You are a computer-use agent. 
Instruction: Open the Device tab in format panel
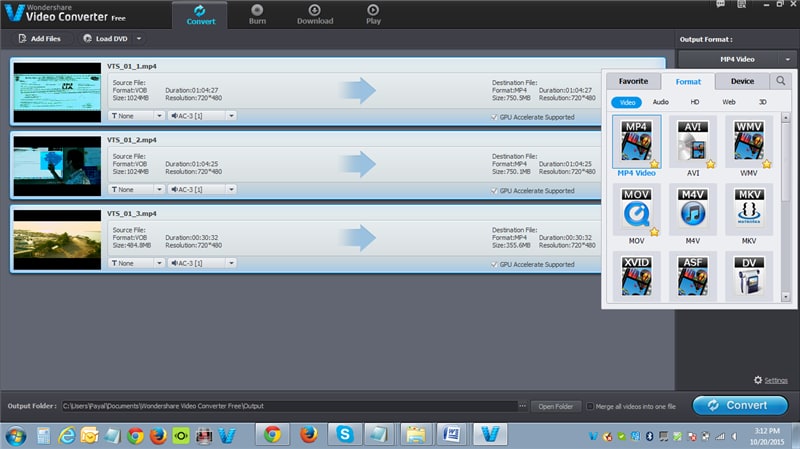tap(742, 81)
